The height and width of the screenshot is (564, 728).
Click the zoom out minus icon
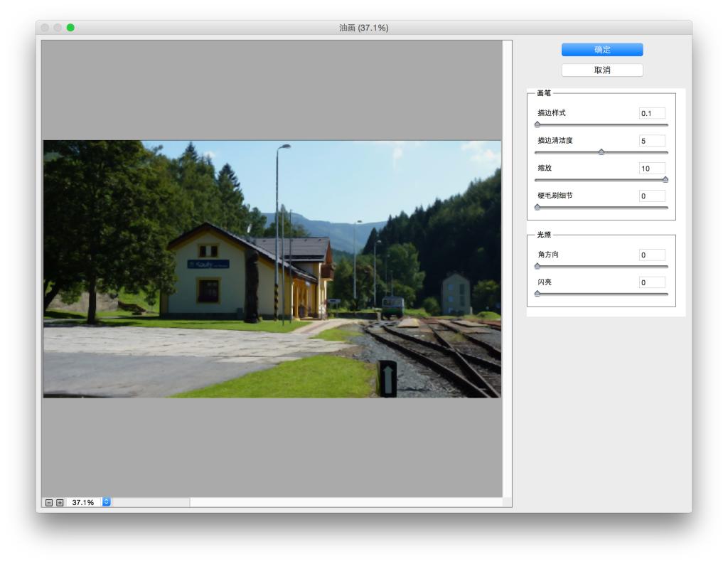point(49,502)
